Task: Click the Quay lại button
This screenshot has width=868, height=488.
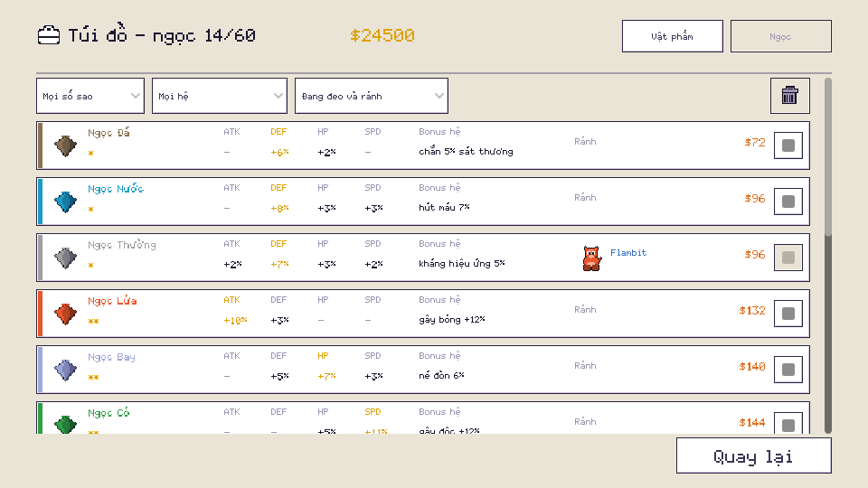Action: click(x=753, y=455)
